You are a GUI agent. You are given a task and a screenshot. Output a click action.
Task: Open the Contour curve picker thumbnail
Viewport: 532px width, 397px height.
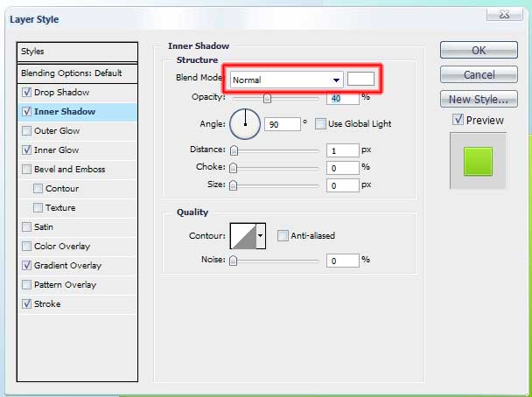(242, 235)
